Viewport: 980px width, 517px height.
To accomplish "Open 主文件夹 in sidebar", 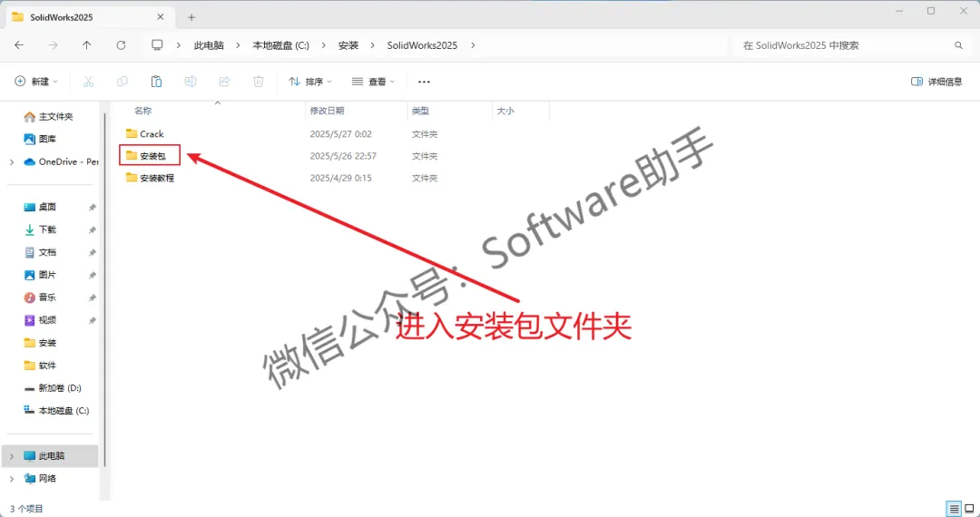I will [x=49, y=117].
